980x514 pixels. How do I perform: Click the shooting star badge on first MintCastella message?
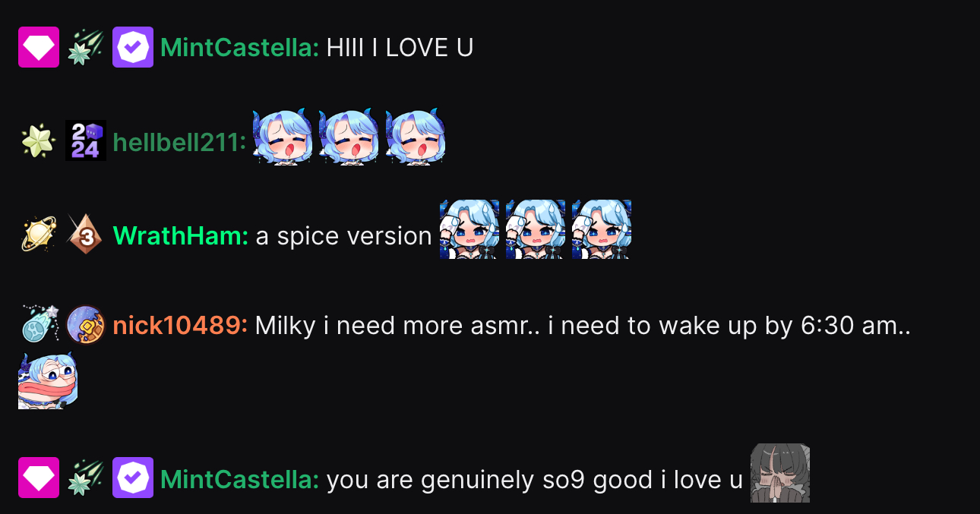[x=86, y=47]
